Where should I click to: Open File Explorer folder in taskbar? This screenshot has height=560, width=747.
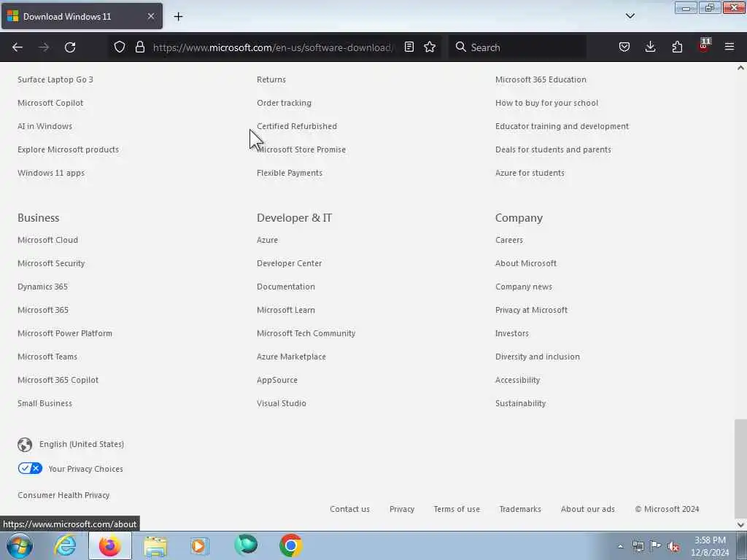[x=155, y=546]
